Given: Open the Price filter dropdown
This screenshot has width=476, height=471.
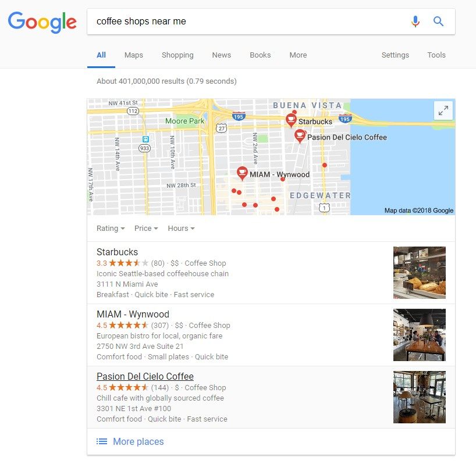Looking at the screenshot, I should pos(146,229).
